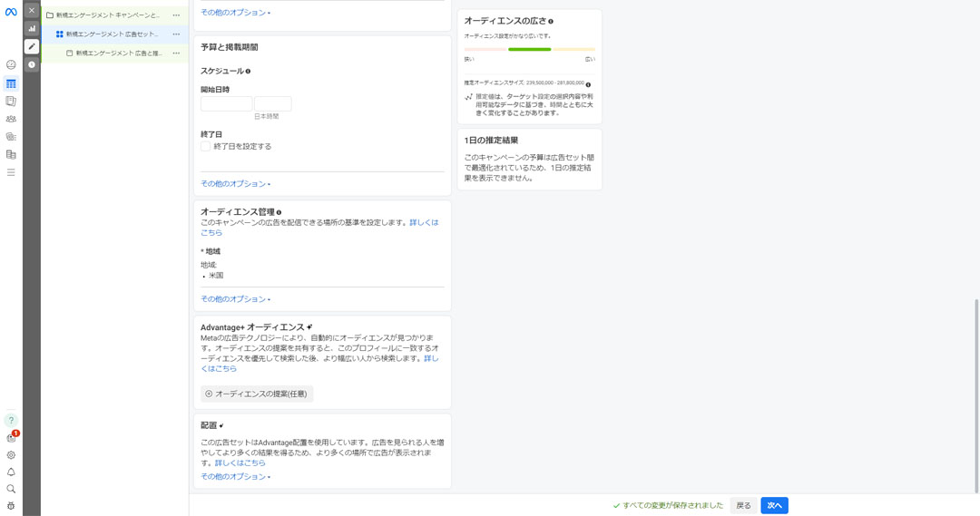Open the clock history icon

[x=32, y=64]
